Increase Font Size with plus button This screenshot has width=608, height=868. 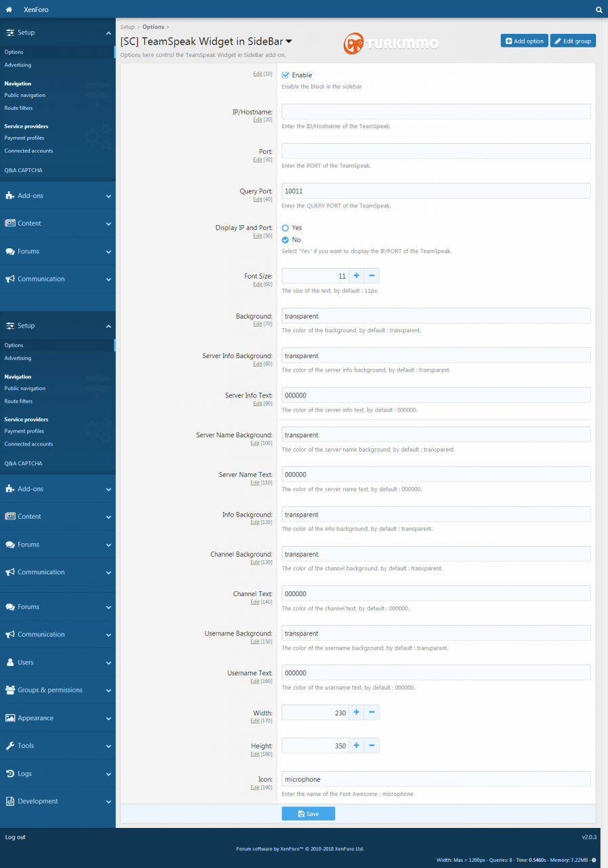point(357,276)
